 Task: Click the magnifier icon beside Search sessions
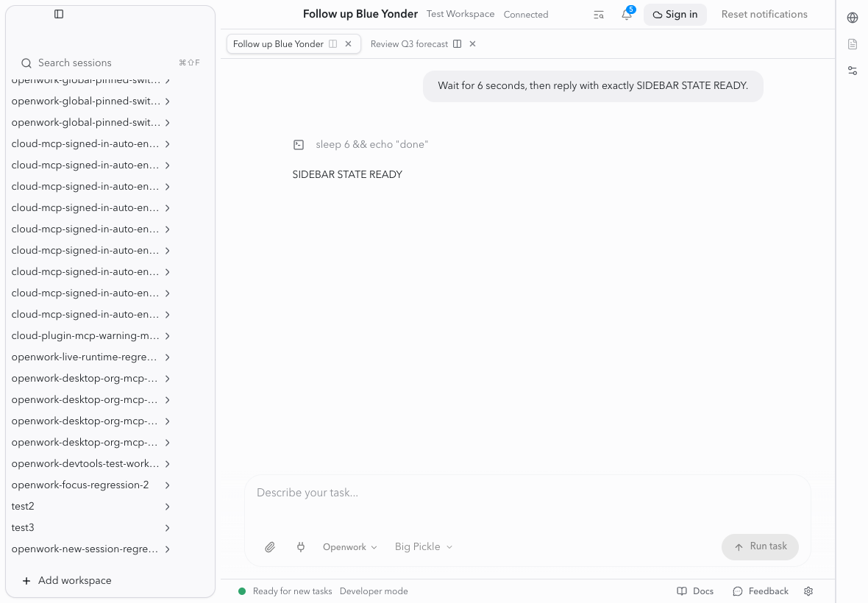click(26, 63)
